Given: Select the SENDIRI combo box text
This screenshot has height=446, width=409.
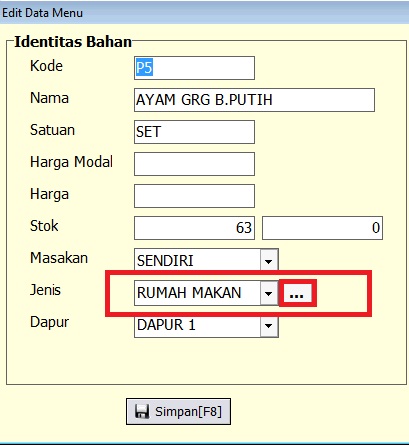Looking at the screenshot, I should pyautogui.click(x=165, y=261).
